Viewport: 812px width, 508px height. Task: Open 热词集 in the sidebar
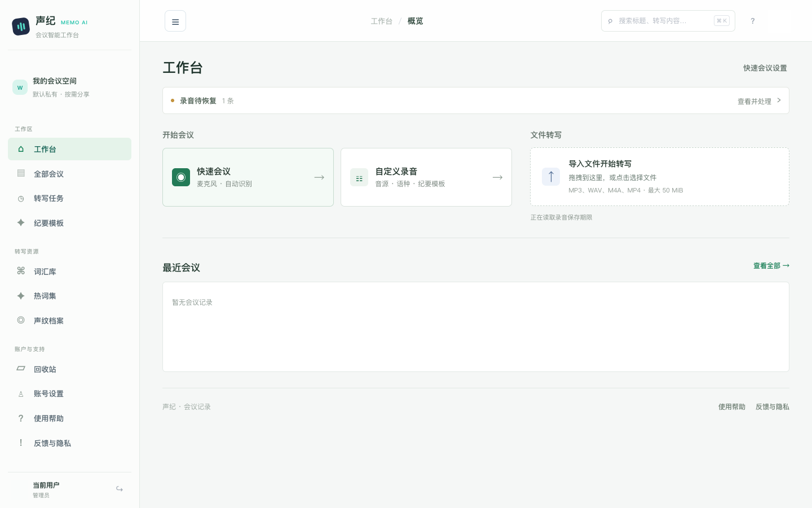(x=69, y=296)
